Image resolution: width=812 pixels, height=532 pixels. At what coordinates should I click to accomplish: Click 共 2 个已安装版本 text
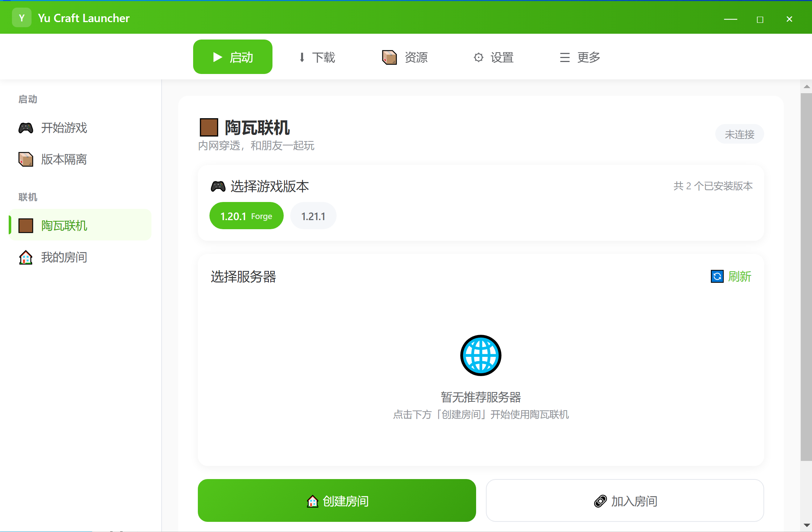click(713, 186)
